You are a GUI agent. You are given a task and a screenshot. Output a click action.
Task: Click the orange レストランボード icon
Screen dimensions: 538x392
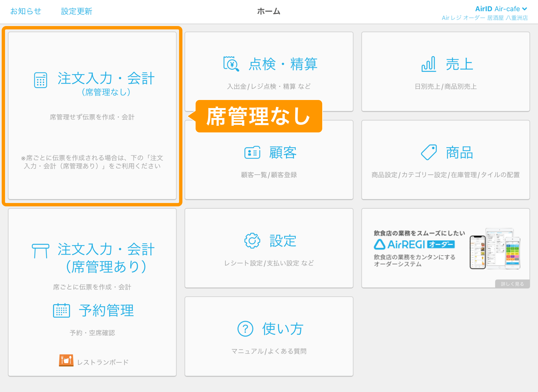click(66, 360)
